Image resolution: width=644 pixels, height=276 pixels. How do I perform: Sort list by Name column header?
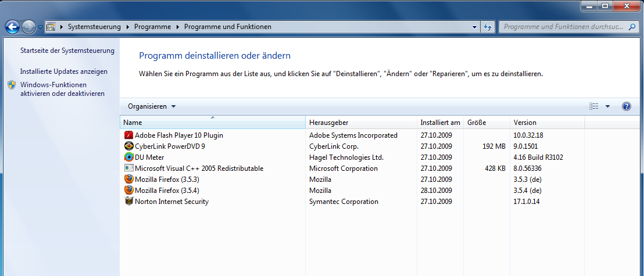pos(212,123)
